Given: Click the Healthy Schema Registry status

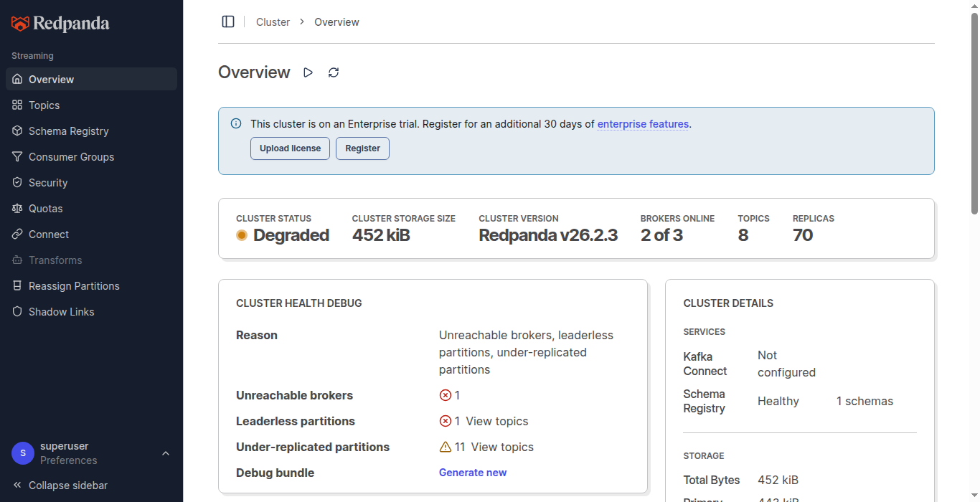Looking at the screenshot, I should tap(778, 401).
